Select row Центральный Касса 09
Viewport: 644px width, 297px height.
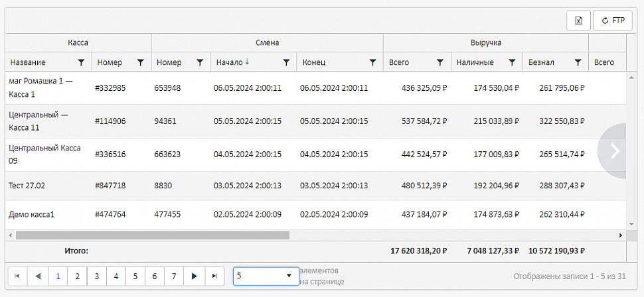[x=315, y=154]
